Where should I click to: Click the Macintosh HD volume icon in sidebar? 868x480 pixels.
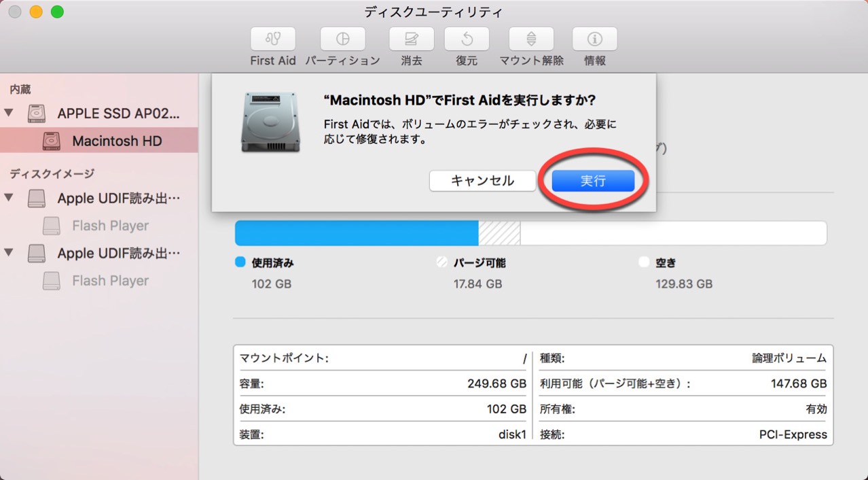point(52,141)
